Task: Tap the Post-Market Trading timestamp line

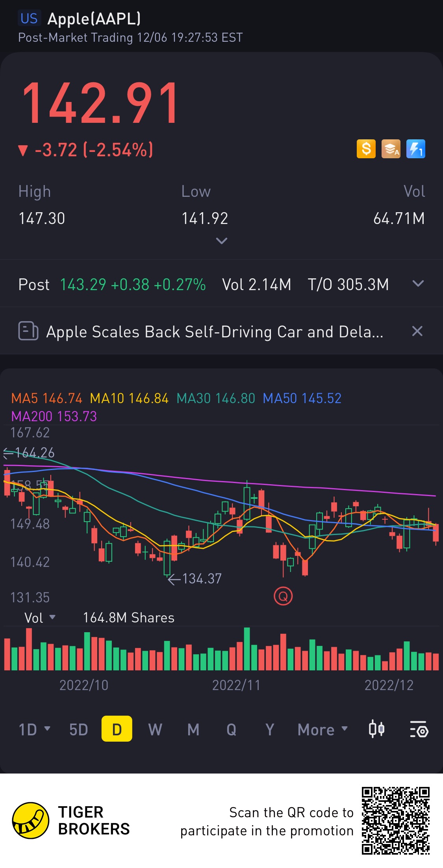Action: 130,38
